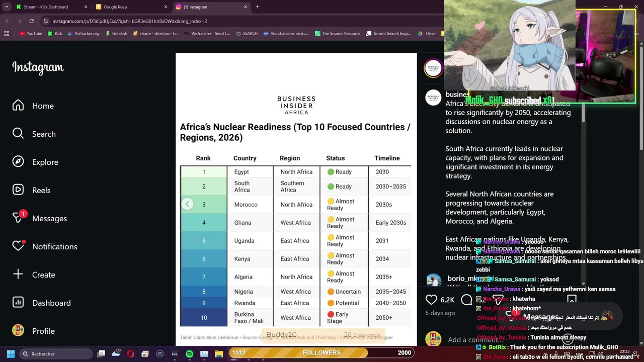This screenshot has height=362, width=644.
Task: Open File Explorer from taskbar
Action: pyautogui.click(x=219, y=354)
